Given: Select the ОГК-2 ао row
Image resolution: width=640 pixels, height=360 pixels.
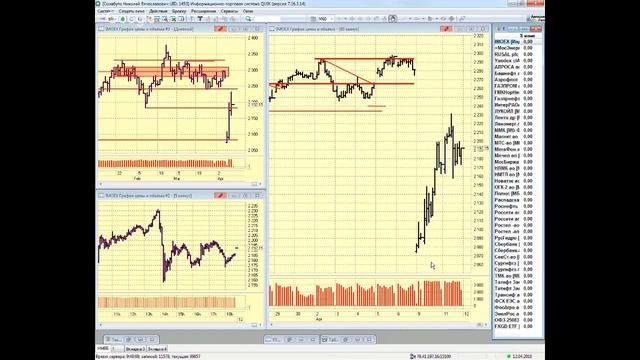Looking at the screenshot, I should pyautogui.click(x=518, y=187).
